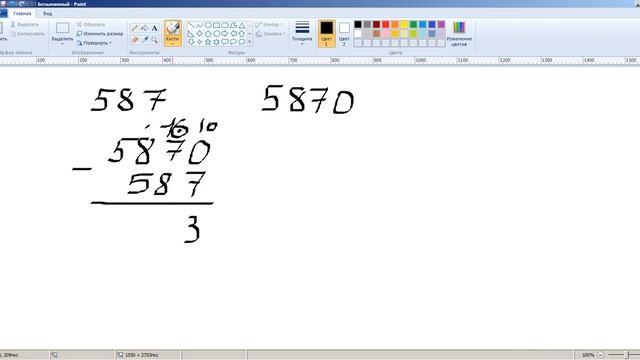Choose the Right arrow shape
This screenshot has height=360, width=640.
pyautogui.click(x=225, y=33)
